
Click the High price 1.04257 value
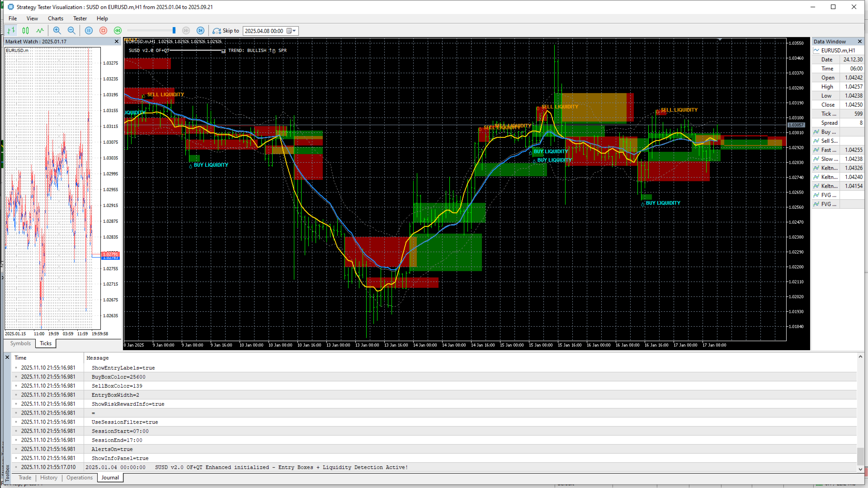tap(854, 87)
